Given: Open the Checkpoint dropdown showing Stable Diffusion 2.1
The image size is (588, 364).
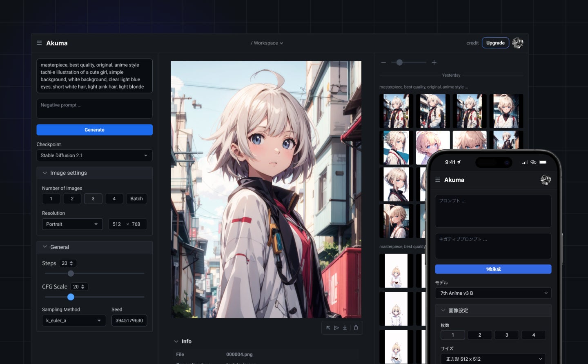Looking at the screenshot, I should click(94, 155).
